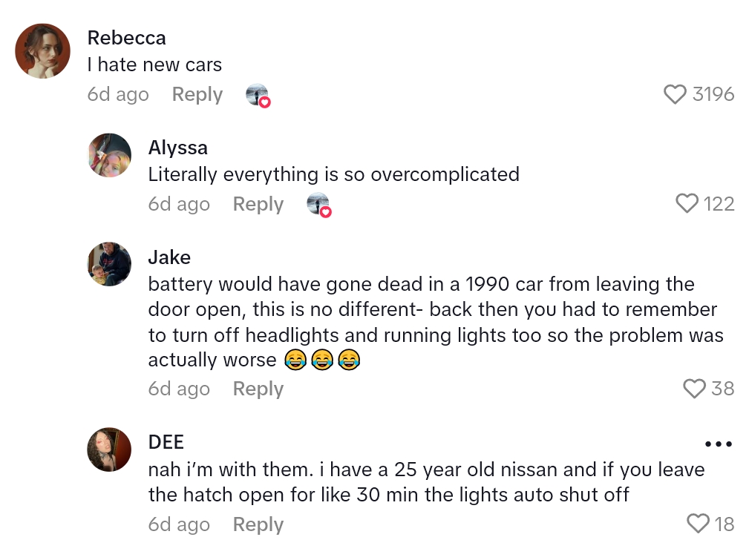The image size is (749, 560).
Task: Click the Alyssa username
Action: click(x=178, y=148)
